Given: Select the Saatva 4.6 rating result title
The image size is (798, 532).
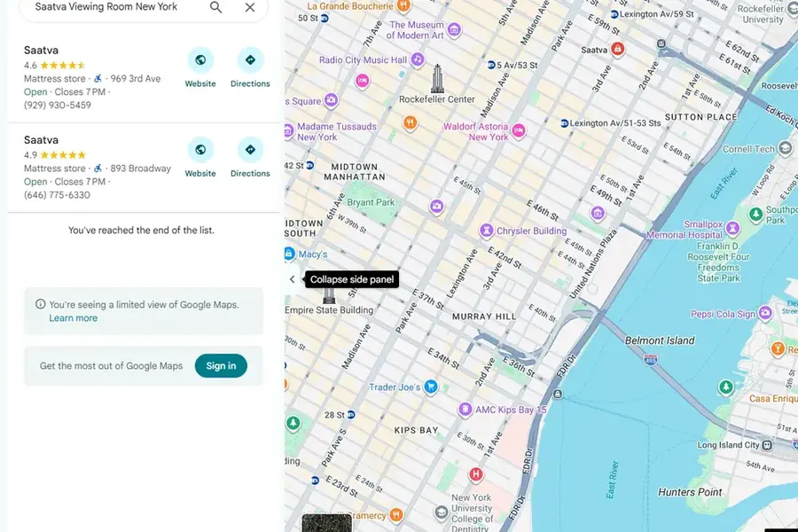Looking at the screenshot, I should coord(41,50).
